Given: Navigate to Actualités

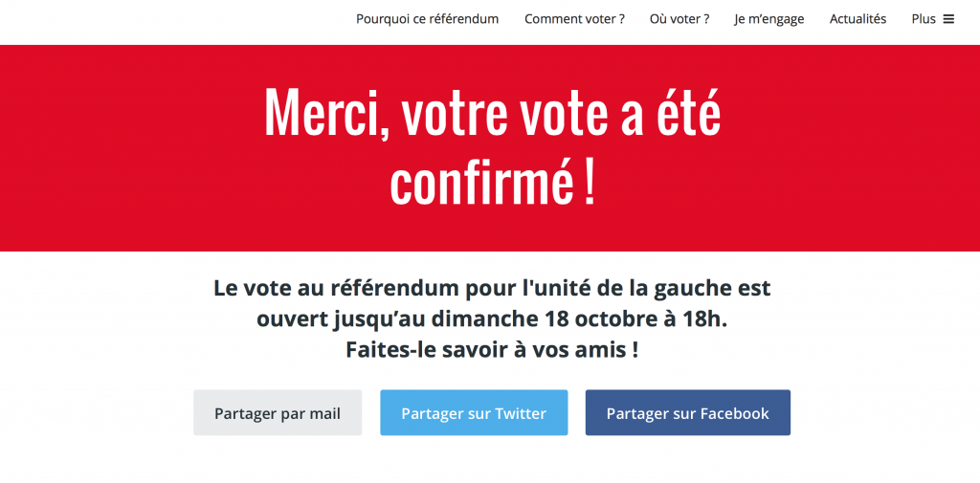Looking at the screenshot, I should pos(857,19).
